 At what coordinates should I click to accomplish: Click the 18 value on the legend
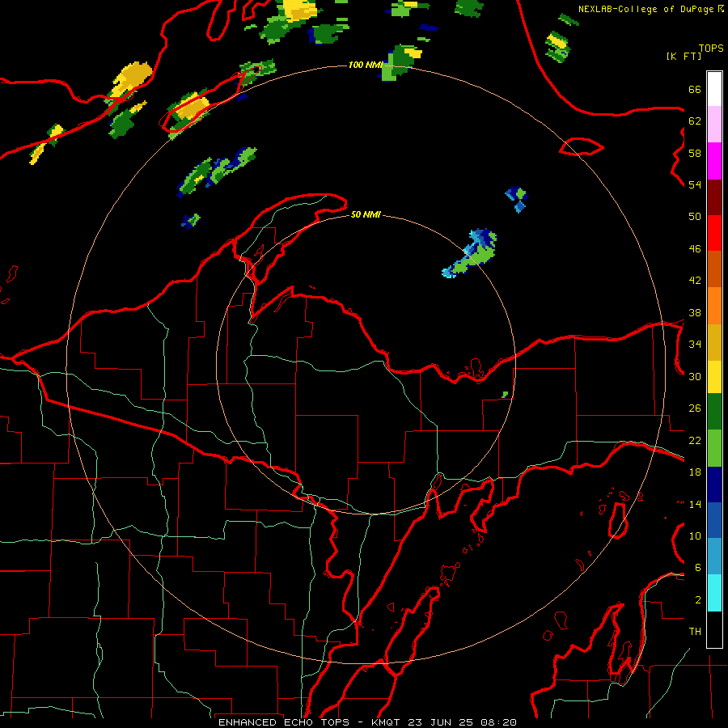(695, 472)
